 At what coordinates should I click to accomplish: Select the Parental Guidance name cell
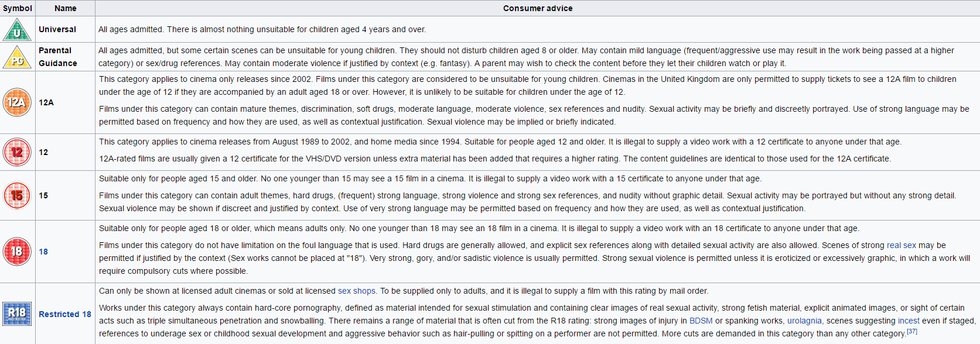66,57
